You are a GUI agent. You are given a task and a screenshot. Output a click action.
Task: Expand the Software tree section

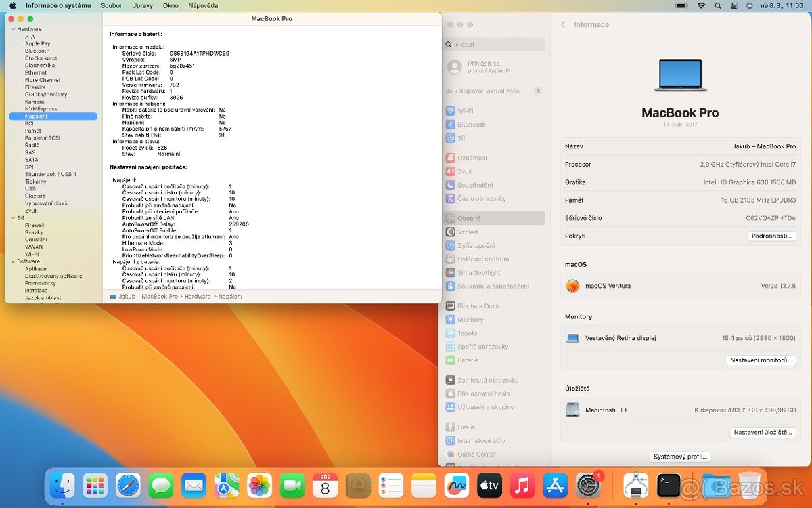click(12, 261)
